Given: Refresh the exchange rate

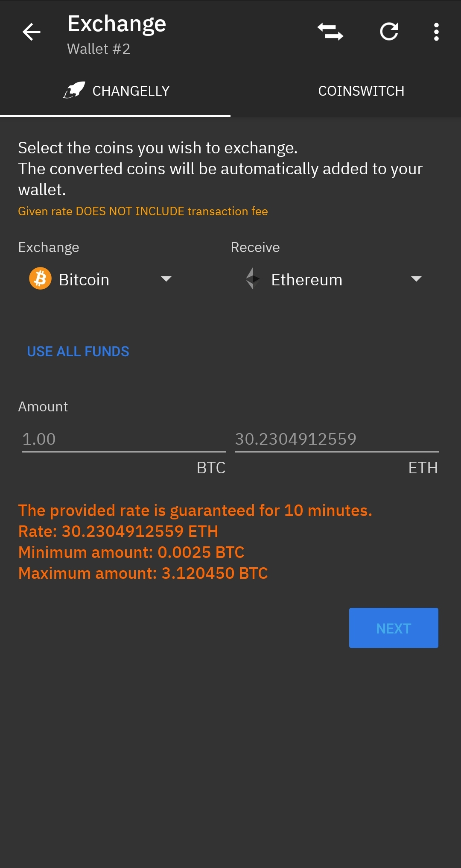Looking at the screenshot, I should click(x=389, y=32).
